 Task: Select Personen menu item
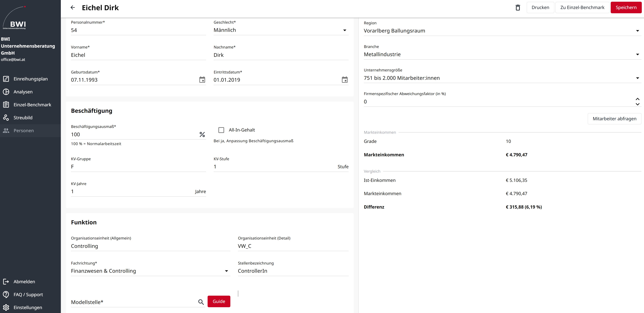pyautogui.click(x=31, y=130)
